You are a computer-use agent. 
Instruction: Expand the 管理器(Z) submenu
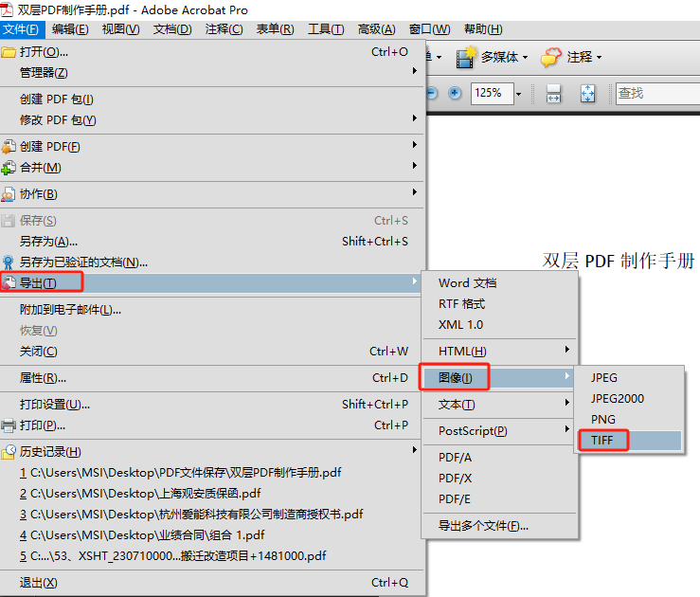[212, 72]
